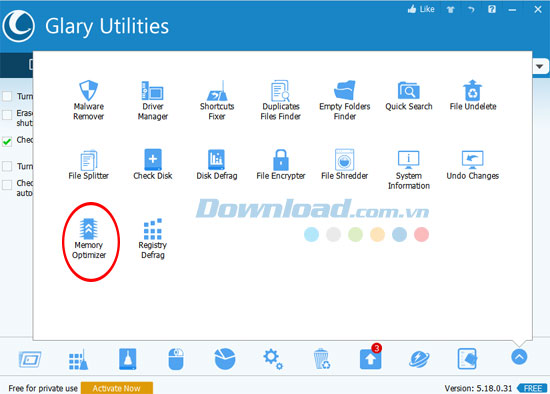The image size is (550, 394).
Task: Click the Like thumbs-up button
Action: click(421, 9)
